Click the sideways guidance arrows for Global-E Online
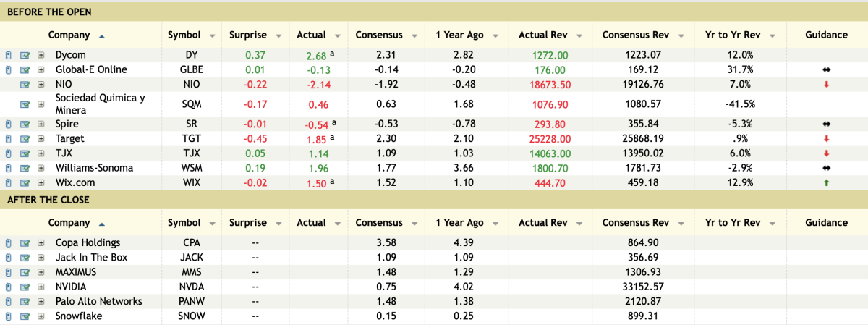 (x=826, y=70)
